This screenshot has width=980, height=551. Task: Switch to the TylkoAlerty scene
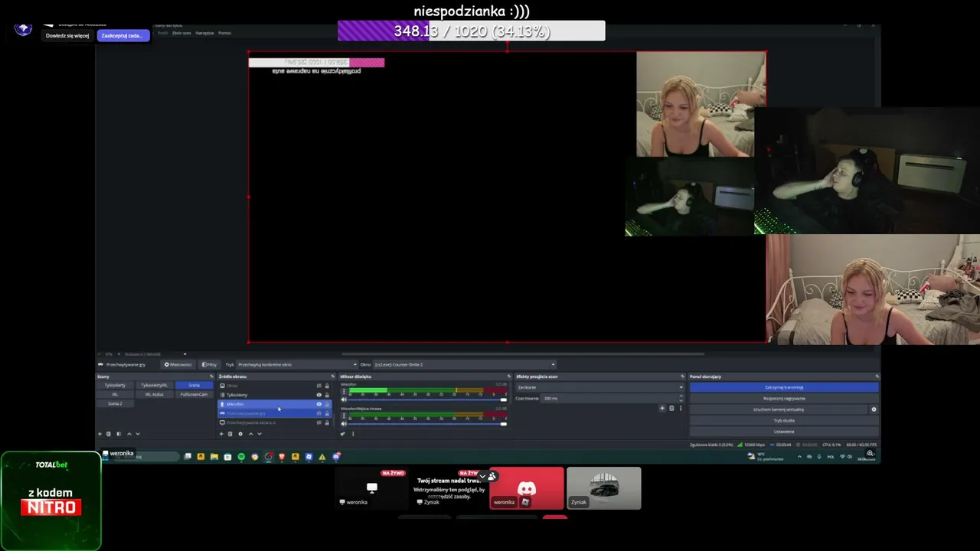(x=115, y=385)
